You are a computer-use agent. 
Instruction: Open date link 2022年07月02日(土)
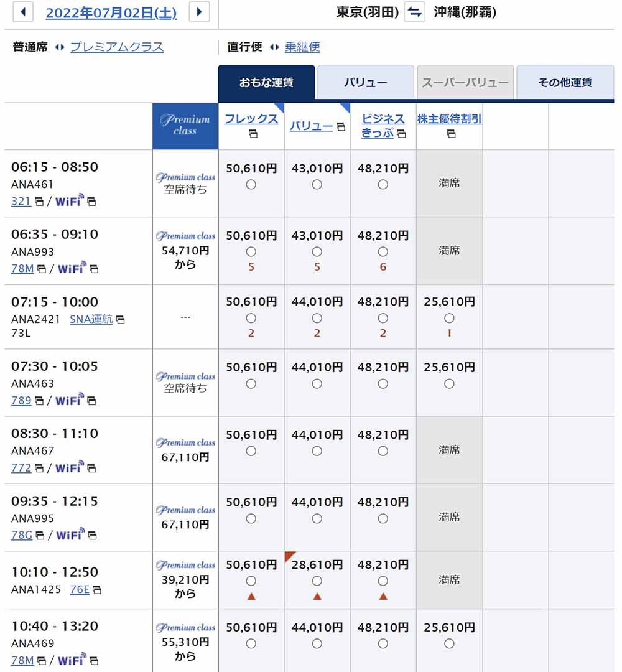(111, 13)
